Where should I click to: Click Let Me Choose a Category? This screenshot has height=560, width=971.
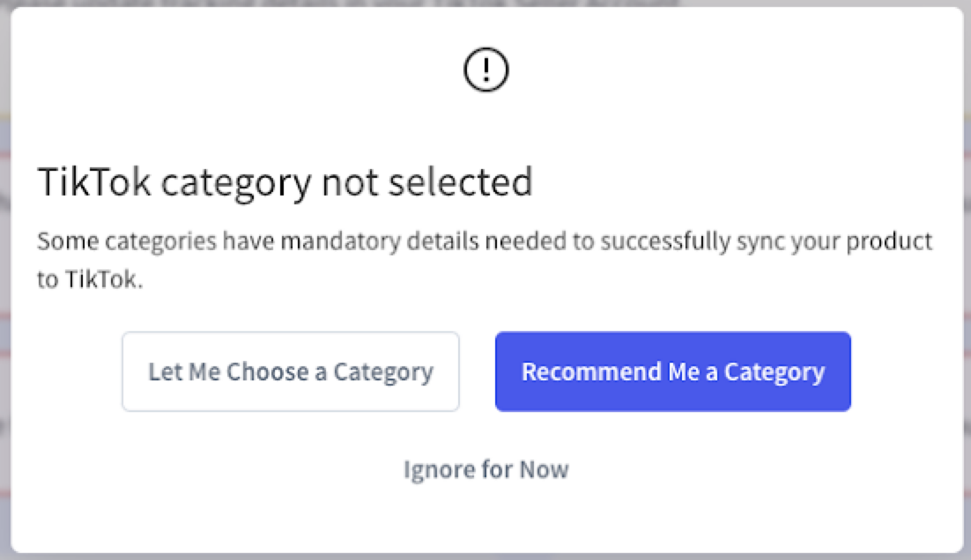pos(291,372)
